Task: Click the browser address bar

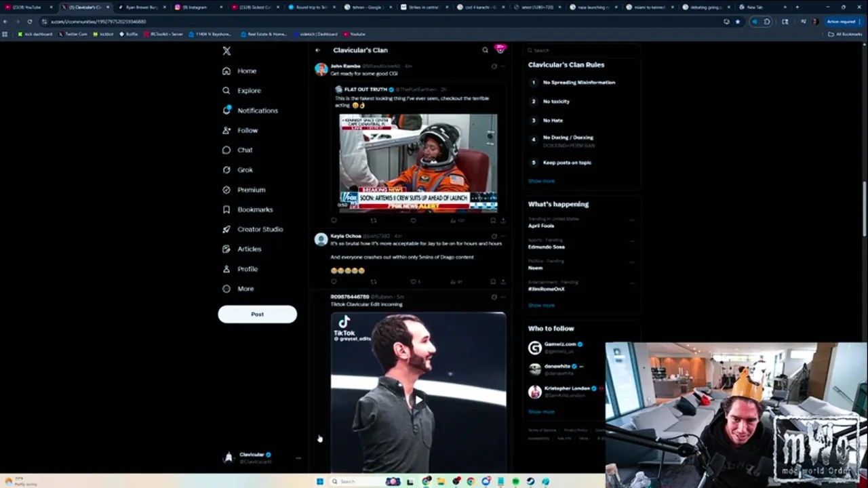Action: click(380, 21)
